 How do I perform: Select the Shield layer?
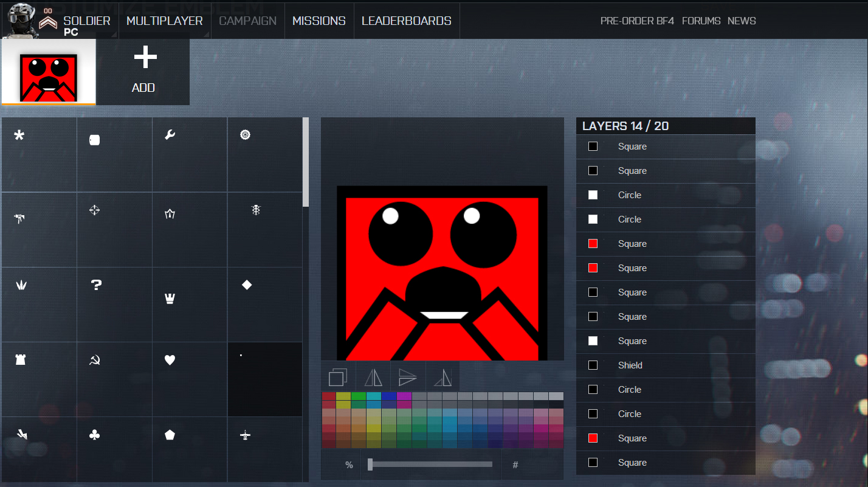tap(666, 365)
